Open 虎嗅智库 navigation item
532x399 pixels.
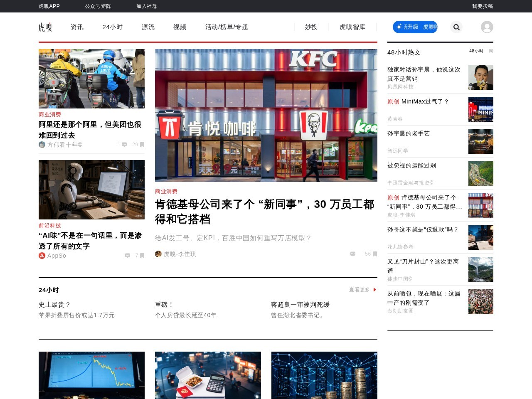click(352, 27)
